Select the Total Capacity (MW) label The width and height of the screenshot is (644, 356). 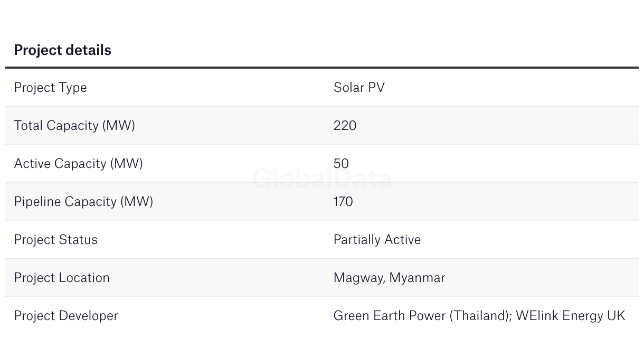[x=74, y=126]
